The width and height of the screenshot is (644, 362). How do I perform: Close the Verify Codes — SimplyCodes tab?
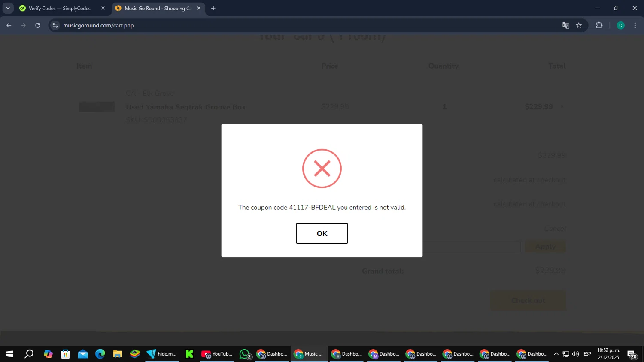tap(103, 8)
